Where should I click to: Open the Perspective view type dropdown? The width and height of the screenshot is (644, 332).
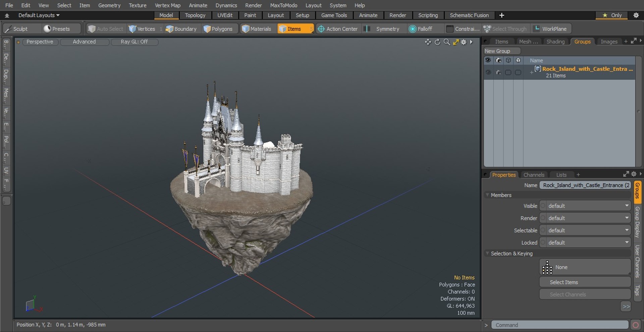40,42
